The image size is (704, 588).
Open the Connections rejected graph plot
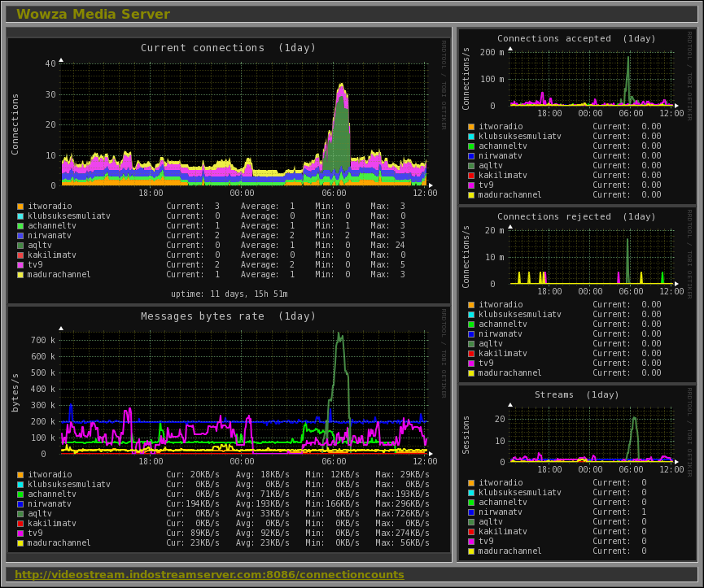coord(590,255)
